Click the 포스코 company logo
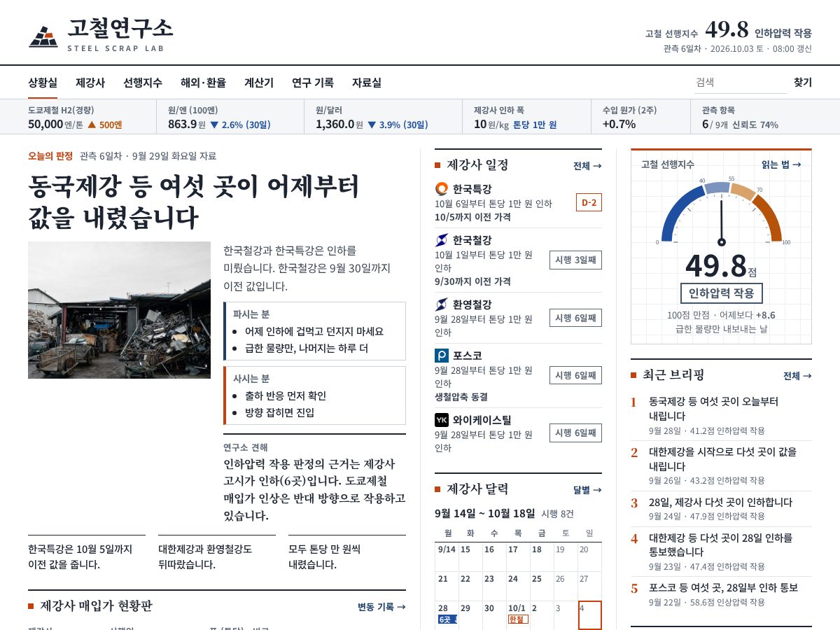 pyautogui.click(x=442, y=356)
